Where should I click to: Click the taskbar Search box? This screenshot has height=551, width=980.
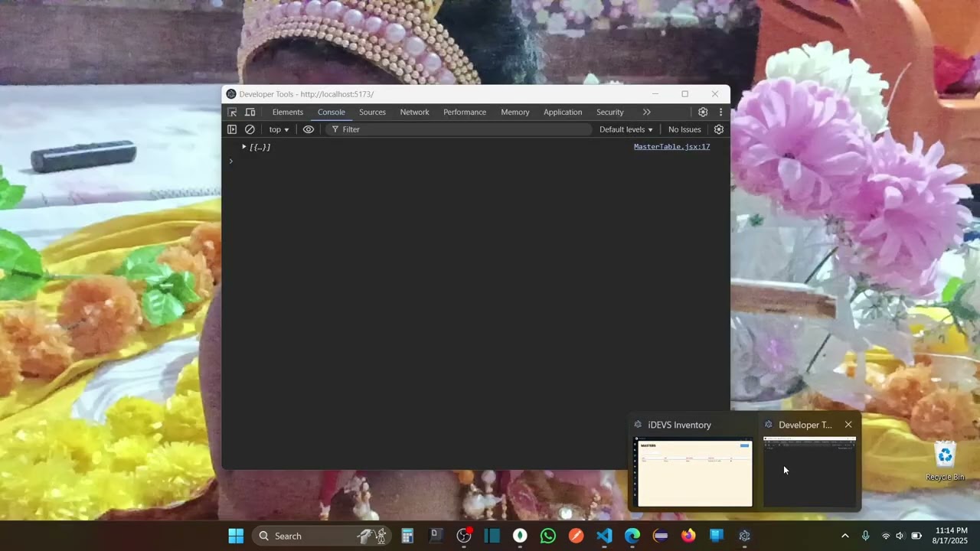coord(322,536)
